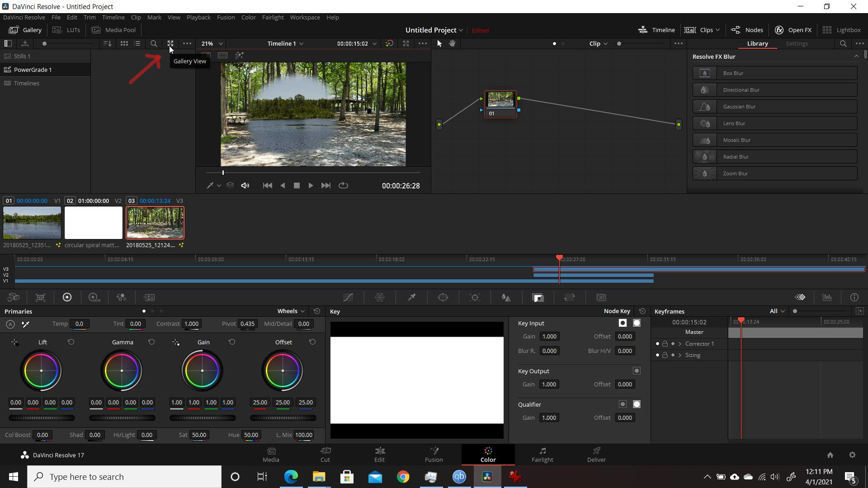Open Clip node mode dropdown
This screenshot has width=868, height=488.
(x=598, y=43)
